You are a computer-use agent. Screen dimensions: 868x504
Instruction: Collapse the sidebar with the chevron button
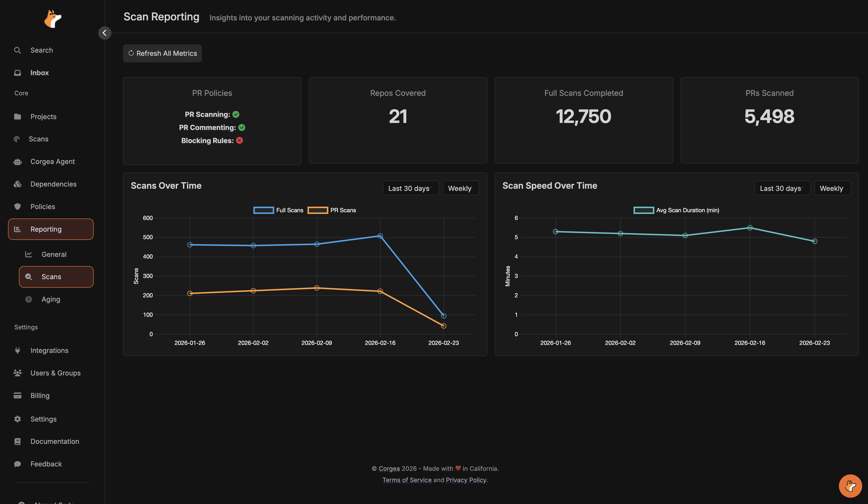click(104, 33)
